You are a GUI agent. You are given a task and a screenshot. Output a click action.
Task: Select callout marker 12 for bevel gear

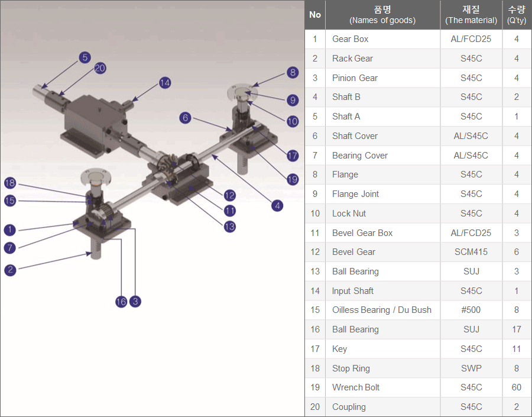pos(230,195)
